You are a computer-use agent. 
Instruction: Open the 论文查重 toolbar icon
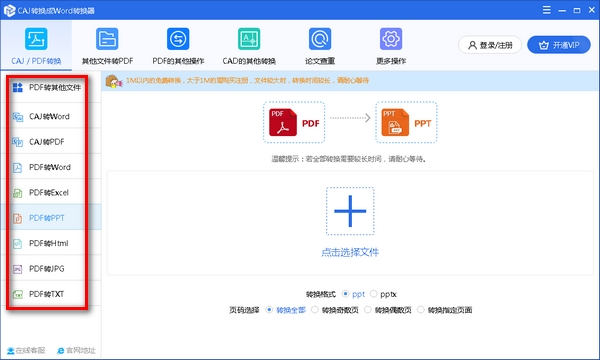click(320, 39)
